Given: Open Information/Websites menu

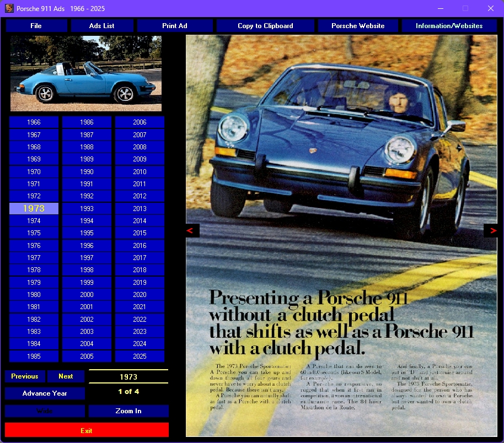Looking at the screenshot, I should 449,26.
